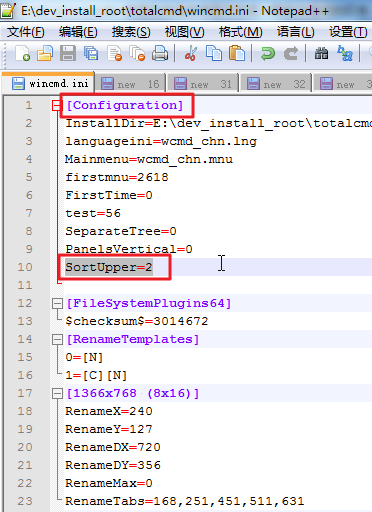This screenshot has height=512, width=372.
Task: Click the 0=[N] template line
Action: [x=84, y=357]
